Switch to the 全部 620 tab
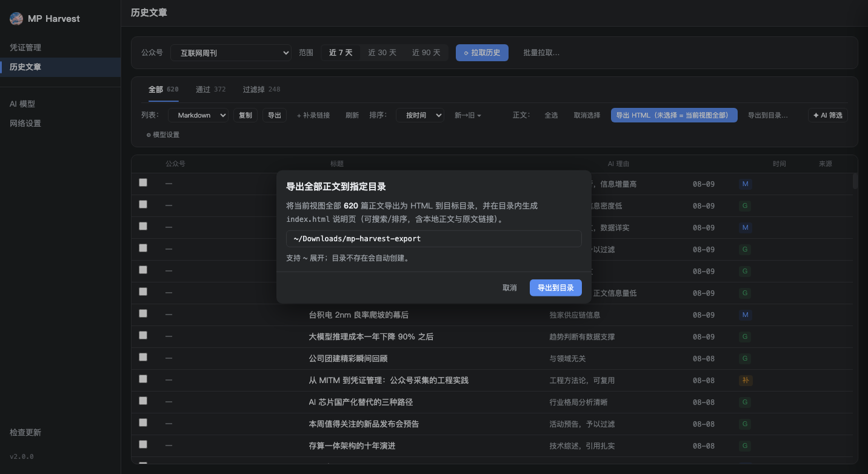The width and height of the screenshot is (868, 474). point(164,90)
